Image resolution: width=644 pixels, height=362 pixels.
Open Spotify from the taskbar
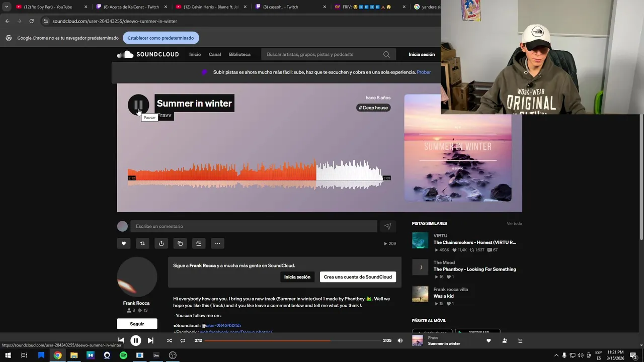[123, 355]
